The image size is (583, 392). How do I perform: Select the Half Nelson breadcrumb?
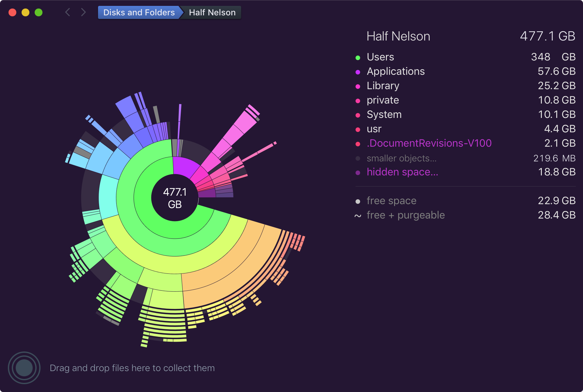[x=212, y=12]
